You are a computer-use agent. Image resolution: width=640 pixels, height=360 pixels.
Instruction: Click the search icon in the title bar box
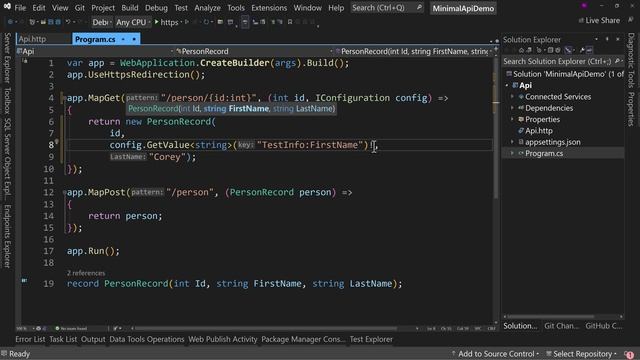419,7
